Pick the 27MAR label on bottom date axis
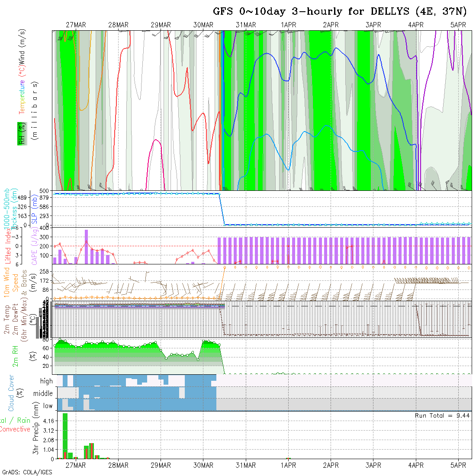476x476 pixels. tap(76, 466)
